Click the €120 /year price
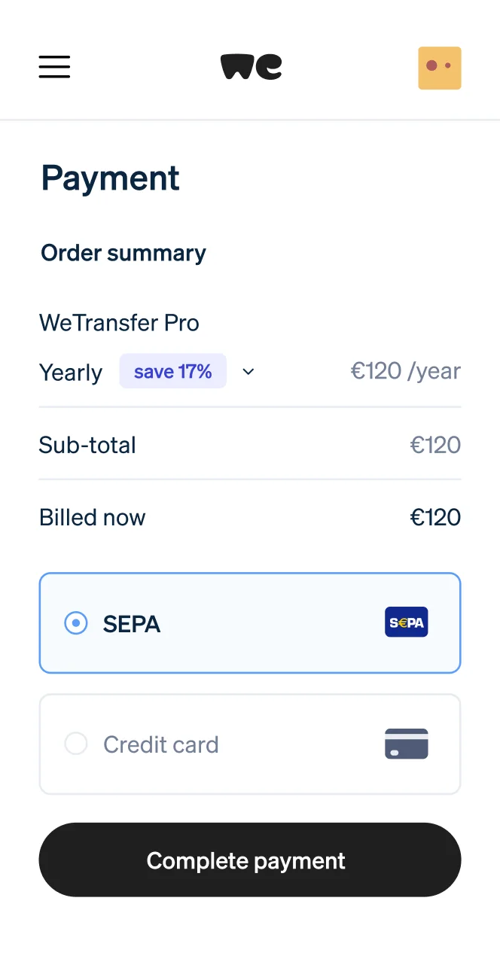 tap(406, 371)
